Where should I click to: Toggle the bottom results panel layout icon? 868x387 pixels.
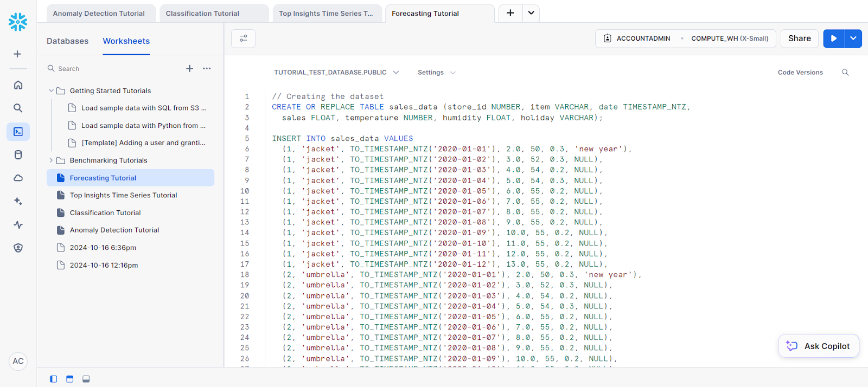[86, 379]
